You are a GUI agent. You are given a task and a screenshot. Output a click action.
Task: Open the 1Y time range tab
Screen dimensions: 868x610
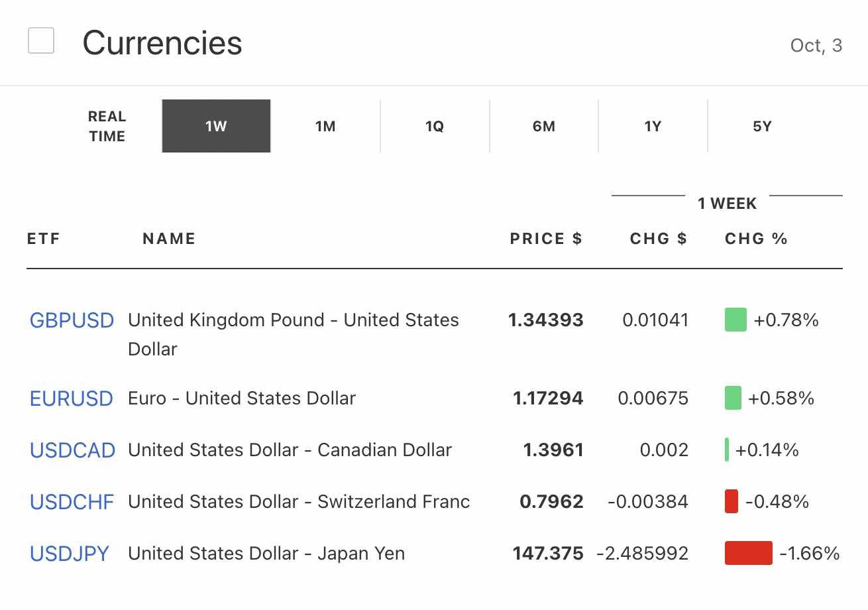[x=653, y=126]
